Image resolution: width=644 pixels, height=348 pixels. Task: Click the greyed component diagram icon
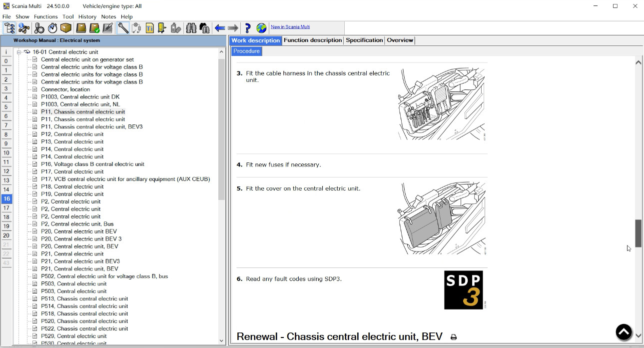(136, 28)
